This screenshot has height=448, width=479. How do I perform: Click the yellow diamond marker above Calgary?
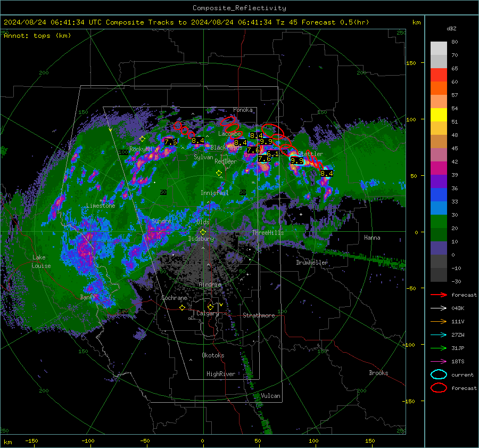pyautogui.click(x=210, y=307)
